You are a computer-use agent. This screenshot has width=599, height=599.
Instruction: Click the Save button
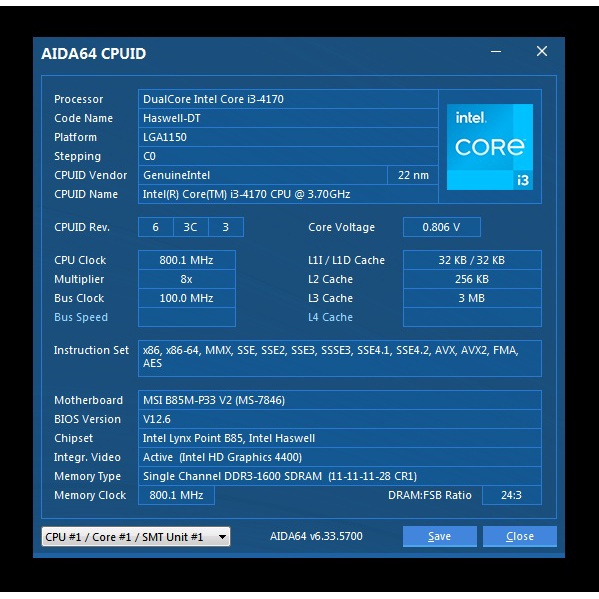coord(439,536)
